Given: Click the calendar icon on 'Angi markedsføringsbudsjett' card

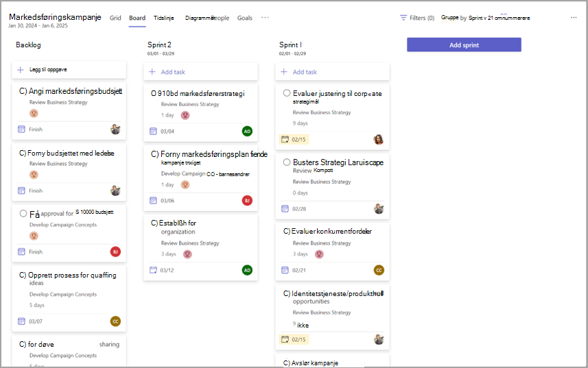Looking at the screenshot, I should coord(22,129).
